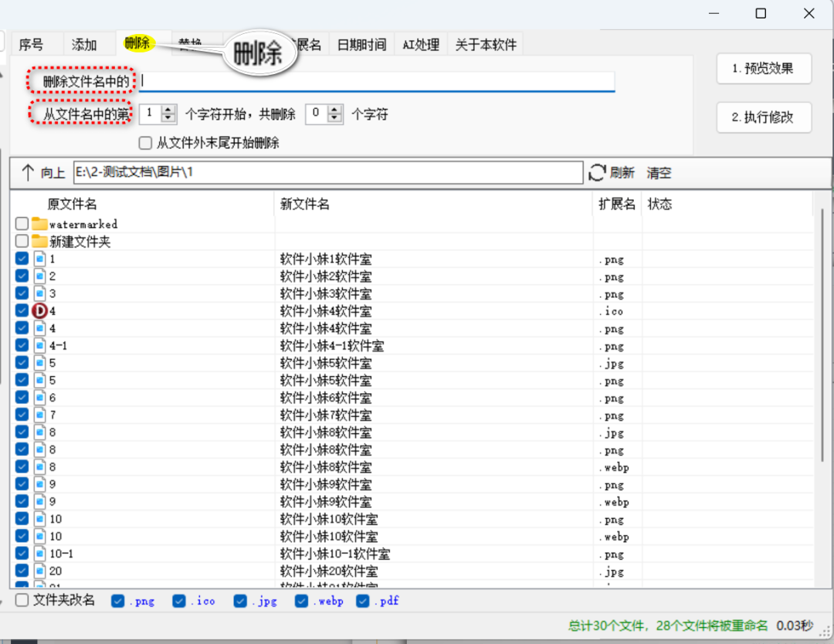Switch to the AI处理 tab
The height and width of the screenshot is (644, 834).
[x=420, y=44]
